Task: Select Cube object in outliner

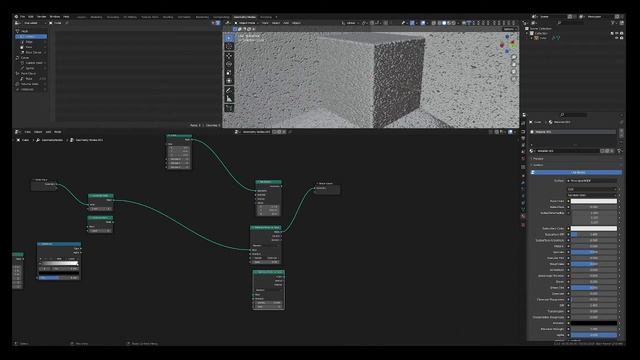Action: coord(542,38)
